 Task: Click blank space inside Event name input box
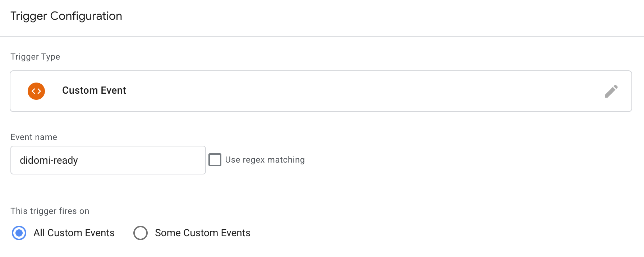click(144, 160)
